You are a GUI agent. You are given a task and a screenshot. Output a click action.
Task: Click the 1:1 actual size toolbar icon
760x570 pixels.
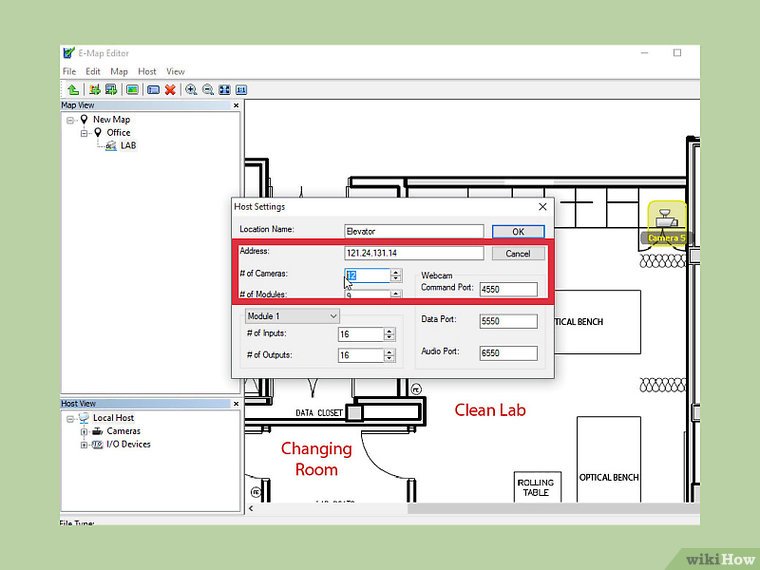coord(241,89)
